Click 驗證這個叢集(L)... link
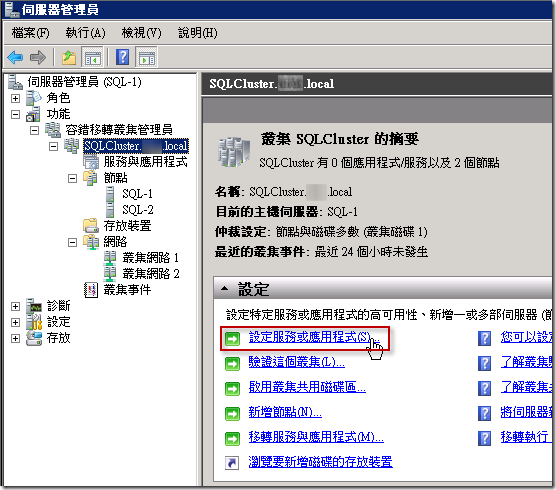This screenshot has width=556, height=490. tap(296, 362)
